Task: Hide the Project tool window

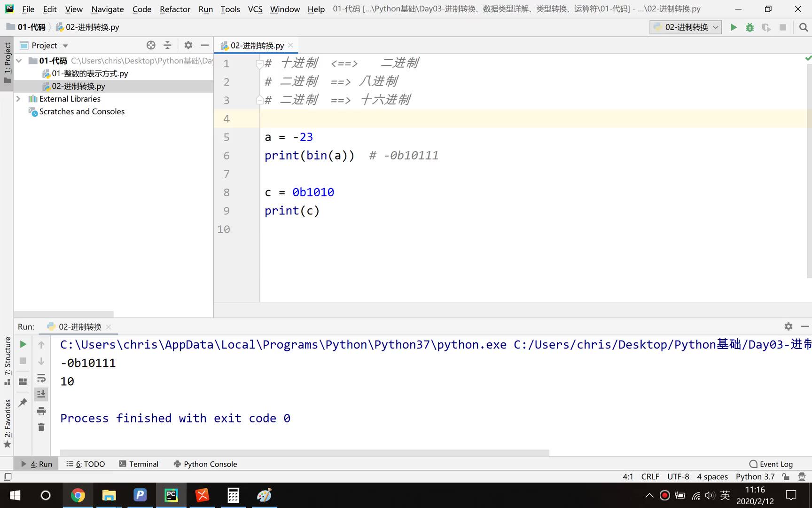Action: 204,45
